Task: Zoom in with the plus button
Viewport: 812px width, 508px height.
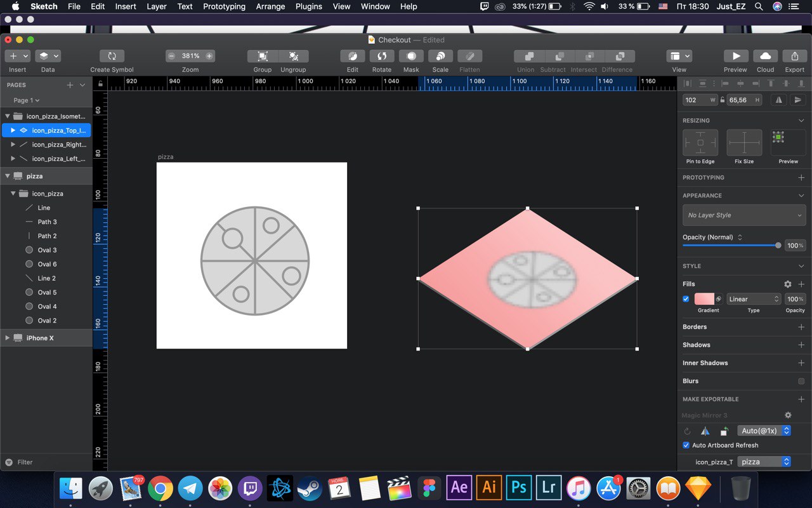Action: point(209,56)
